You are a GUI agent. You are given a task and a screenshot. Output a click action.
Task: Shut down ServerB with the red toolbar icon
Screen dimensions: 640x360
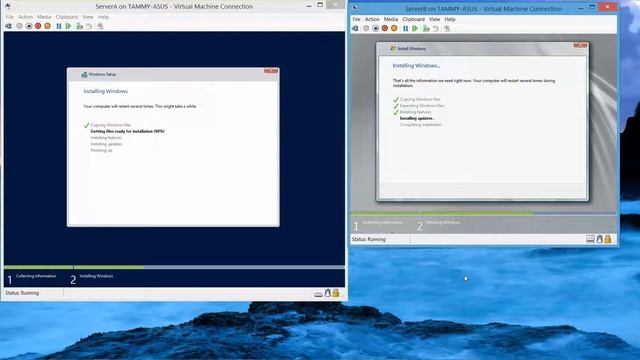(x=384, y=29)
